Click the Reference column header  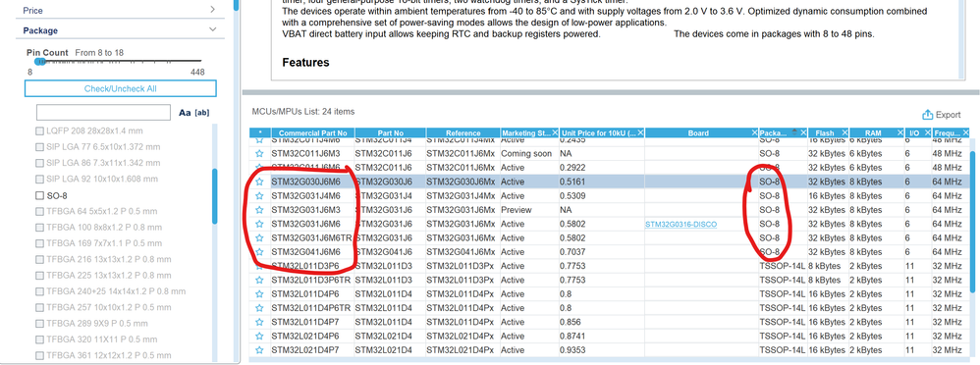[x=463, y=133]
